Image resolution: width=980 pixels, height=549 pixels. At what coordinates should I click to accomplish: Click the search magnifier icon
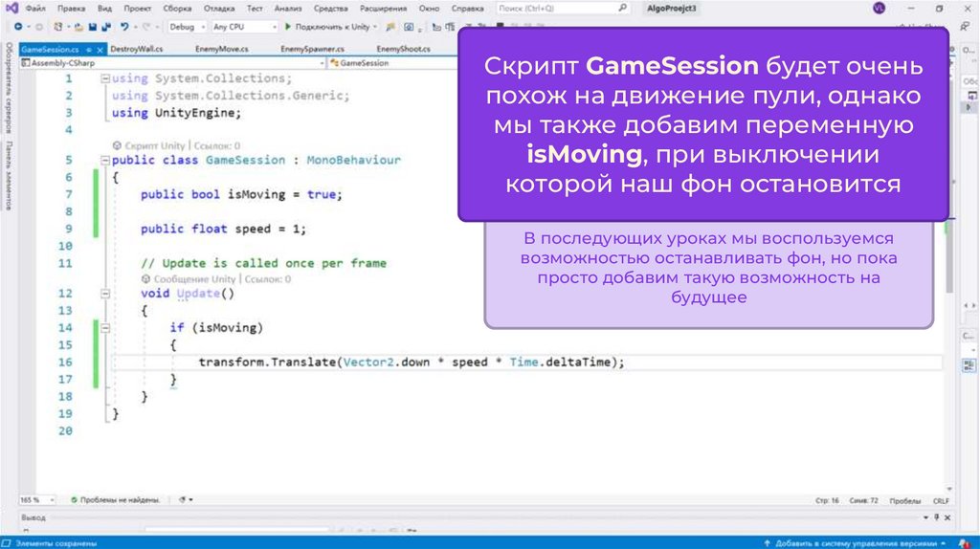(622, 8)
